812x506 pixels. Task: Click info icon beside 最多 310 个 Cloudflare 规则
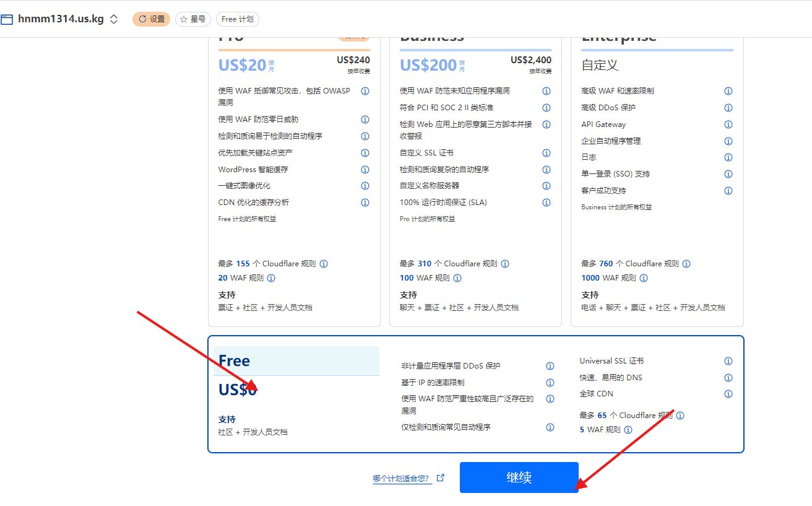click(x=505, y=264)
